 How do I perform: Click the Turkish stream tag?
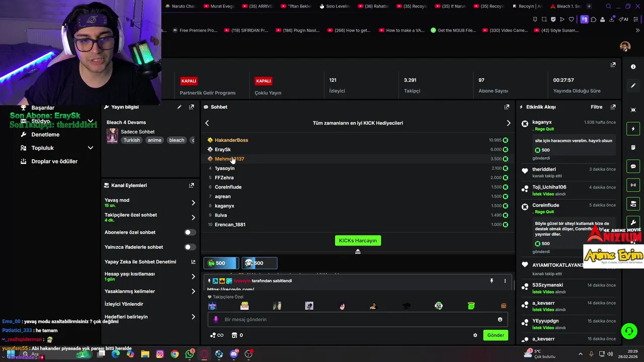(x=132, y=140)
